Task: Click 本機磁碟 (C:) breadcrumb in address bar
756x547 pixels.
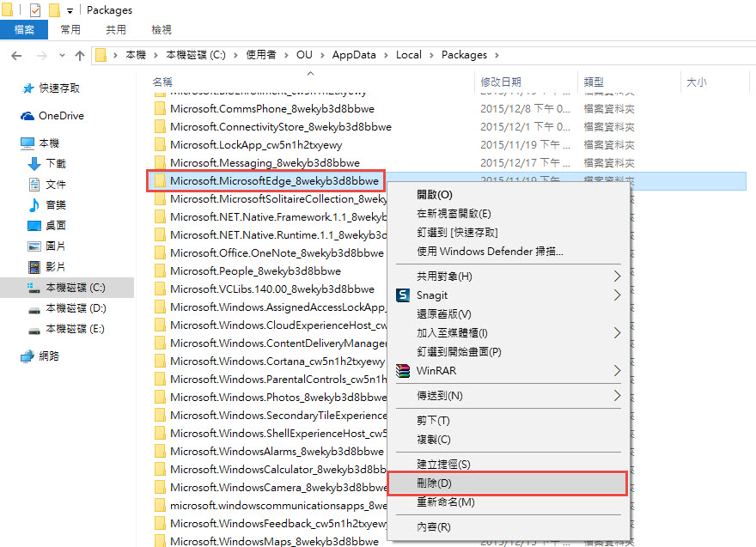Action: tap(196, 55)
